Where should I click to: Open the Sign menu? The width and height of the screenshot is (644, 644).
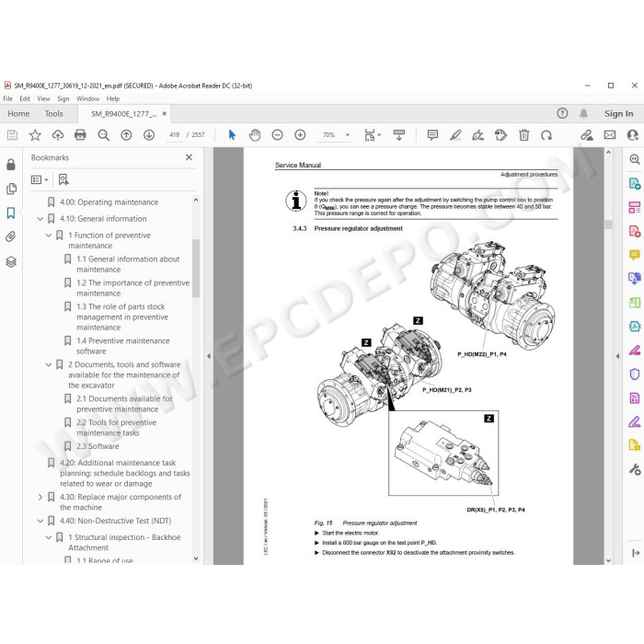point(63,98)
